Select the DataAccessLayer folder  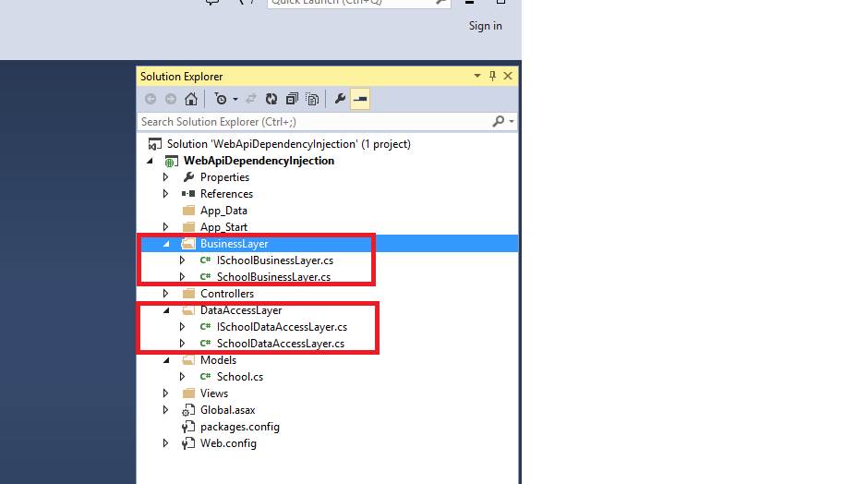(241, 310)
